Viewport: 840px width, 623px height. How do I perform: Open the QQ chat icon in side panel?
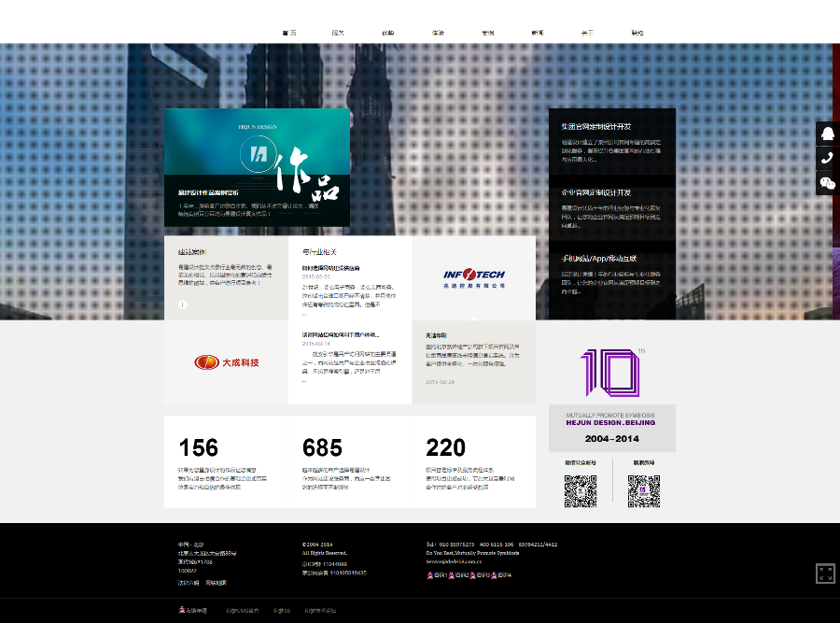[x=828, y=134]
